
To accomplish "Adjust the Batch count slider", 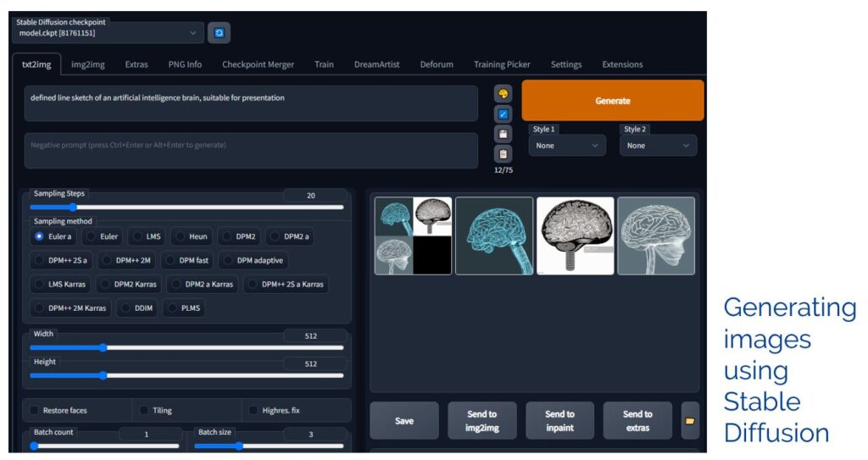I will point(104,446).
